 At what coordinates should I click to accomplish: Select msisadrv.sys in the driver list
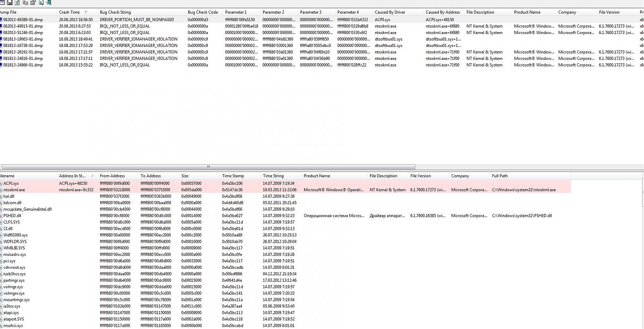pyautogui.click(x=15, y=254)
